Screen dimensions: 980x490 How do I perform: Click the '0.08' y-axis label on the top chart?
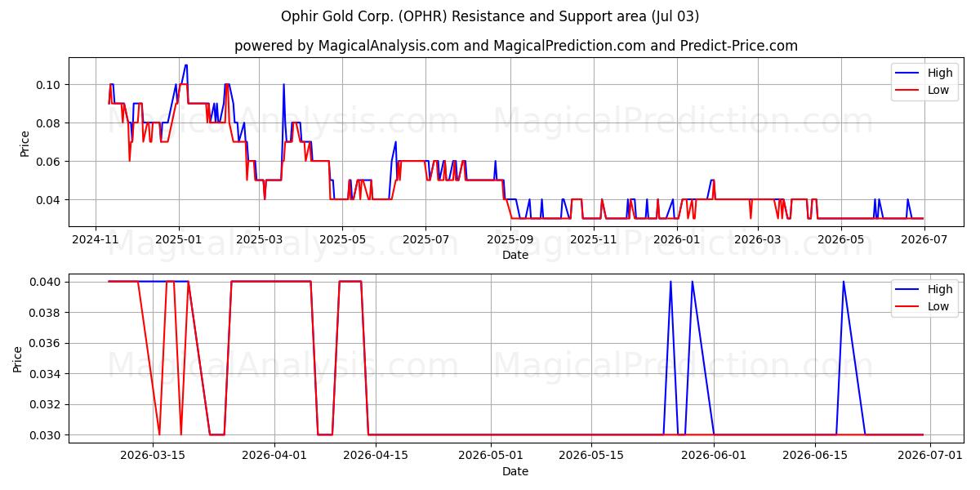pyautogui.click(x=50, y=123)
